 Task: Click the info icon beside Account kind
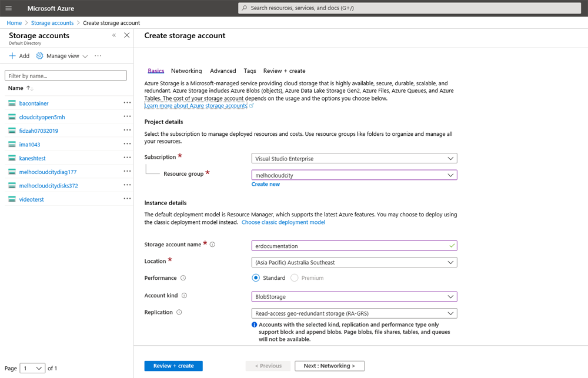(x=184, y=296)
